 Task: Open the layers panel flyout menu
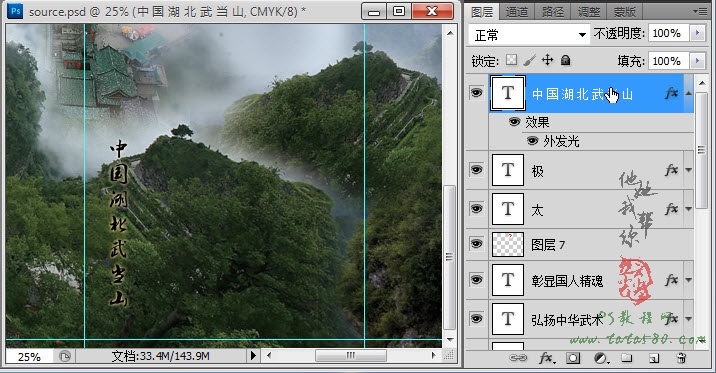coord(700,11)
